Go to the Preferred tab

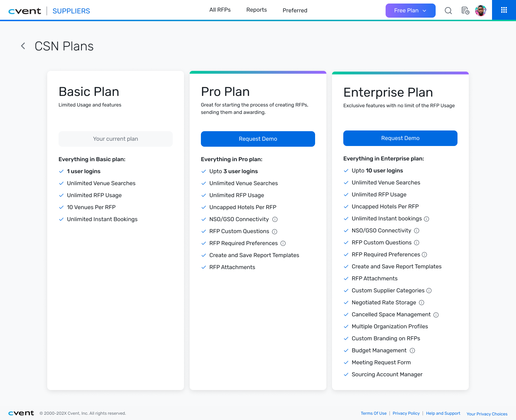295,11
